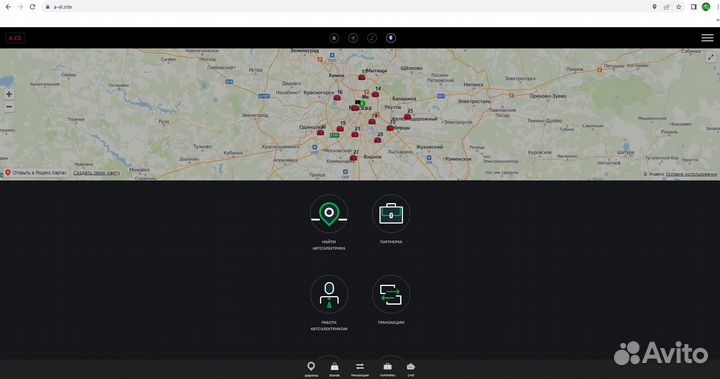Click bottom bar chat tab

coord(411,368)
